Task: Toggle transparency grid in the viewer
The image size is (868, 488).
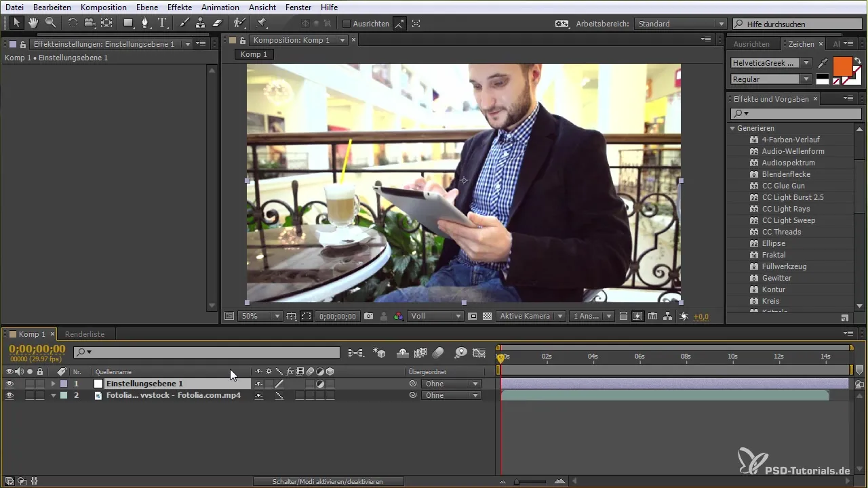Action: click(487, 317)
